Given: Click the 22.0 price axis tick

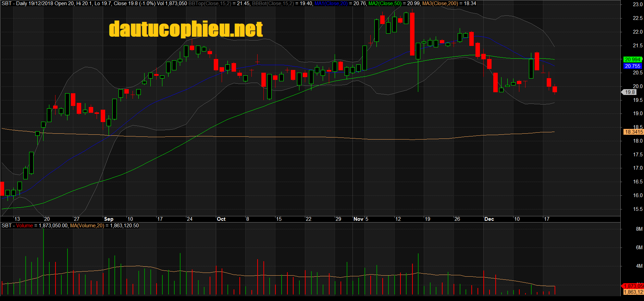Looking at the screenshot, I should coord(637,32).
